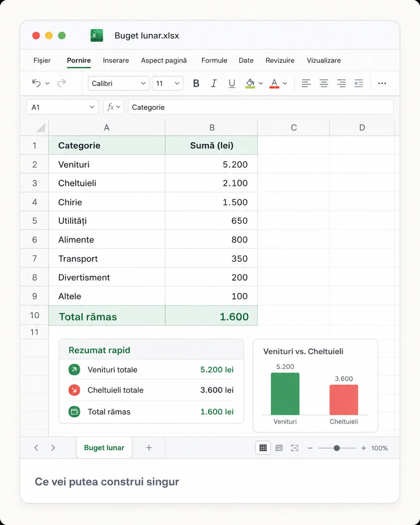The height and width of the screenshot is (525, 420).
Task: Click the Undo arrow icon
Action: pos(37,83)
